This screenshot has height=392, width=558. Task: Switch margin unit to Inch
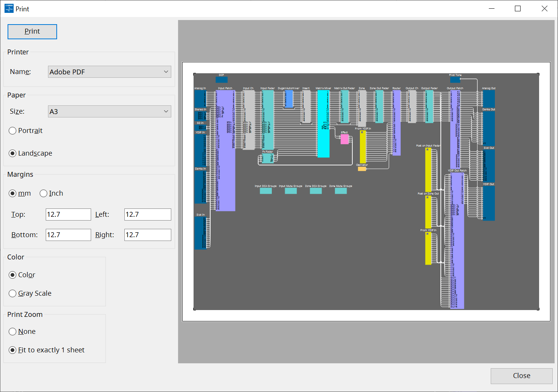pyautogui.click(x=43, y=193)
